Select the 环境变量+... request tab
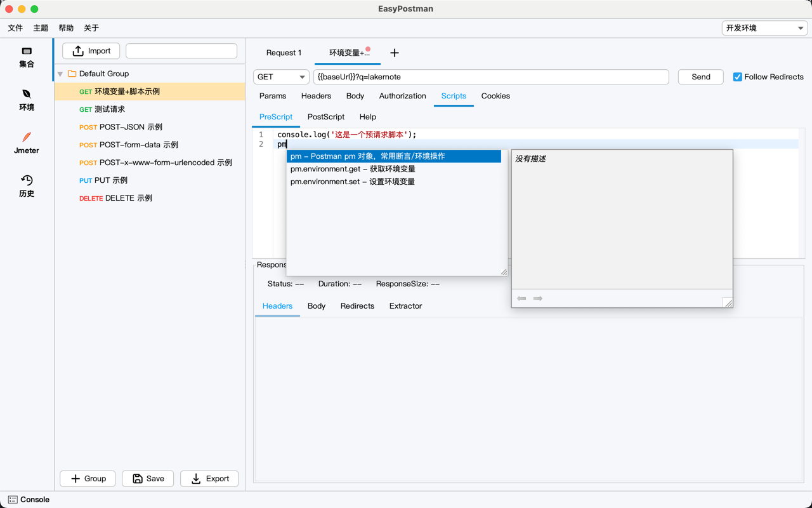Viewport: 812px width, 508px height. (x=348, y=53)
